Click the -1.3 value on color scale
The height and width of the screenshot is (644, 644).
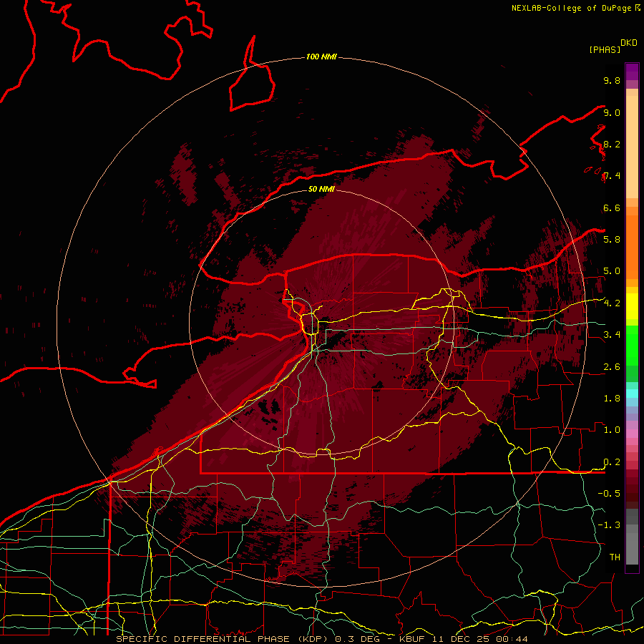609,525
